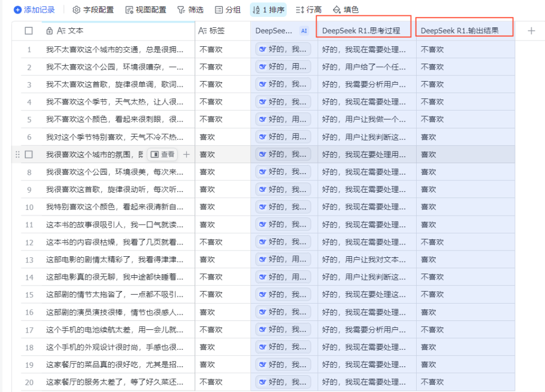Open 字段配置 menu
The height and width of the screenshot is (392, 545).
point(93,9)
